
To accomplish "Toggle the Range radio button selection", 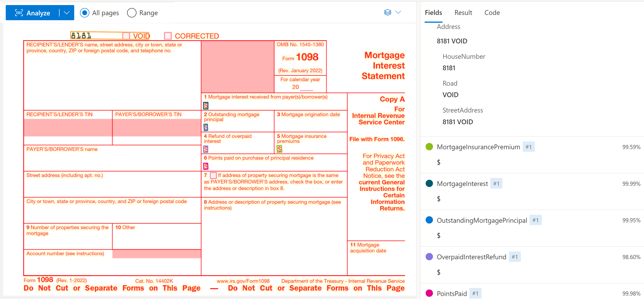I will tap(132, 12).
